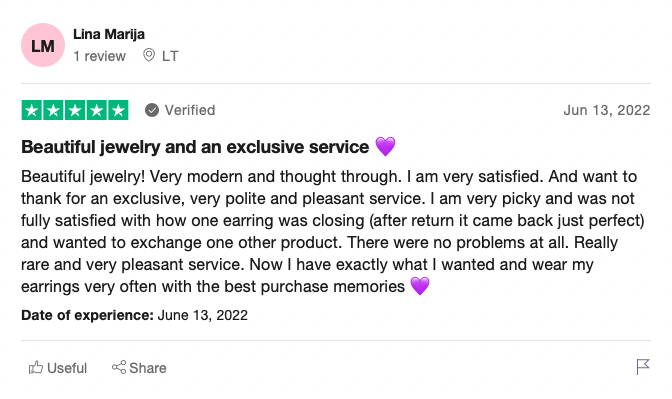Click the 'Date of experience' line
Image resolution: width=672 pixels, height=399 pixels.
click(135, 315)
